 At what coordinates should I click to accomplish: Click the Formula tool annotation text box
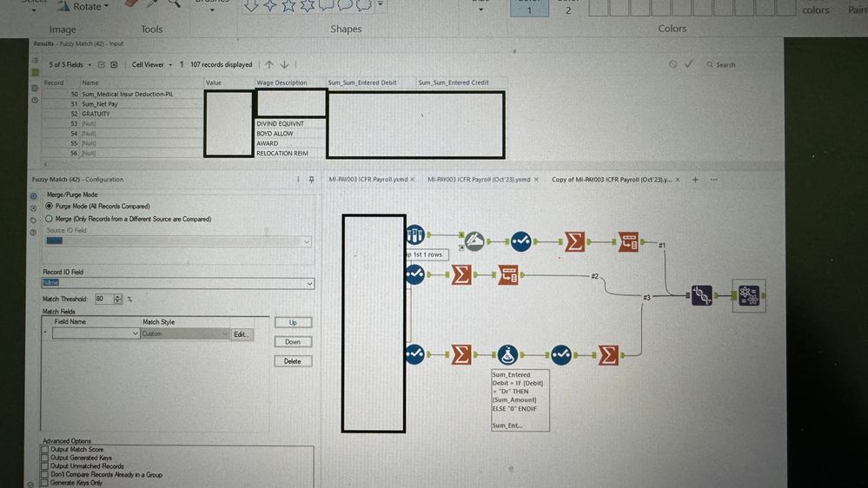pos(520,400)
